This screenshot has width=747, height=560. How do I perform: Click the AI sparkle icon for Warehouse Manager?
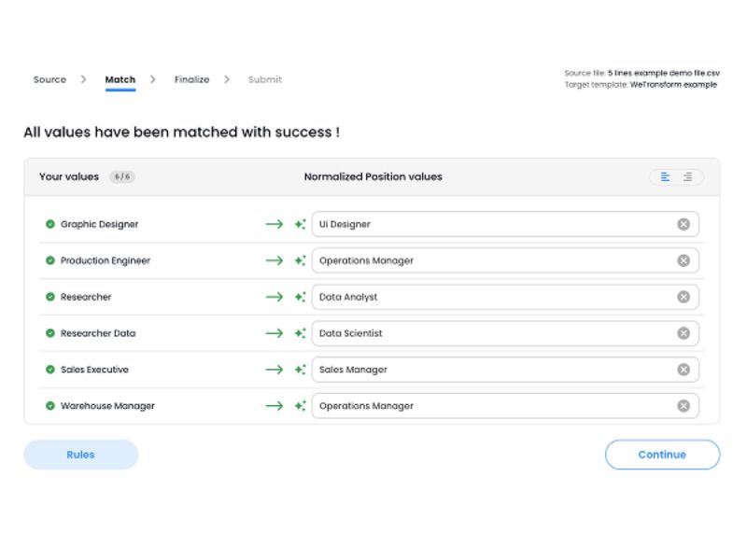click(x=300, y=406)
